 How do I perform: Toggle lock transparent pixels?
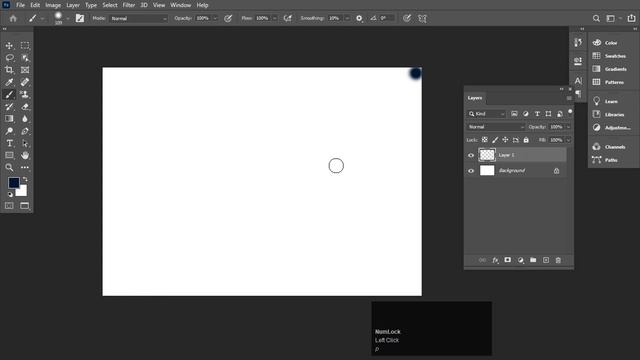484,140
